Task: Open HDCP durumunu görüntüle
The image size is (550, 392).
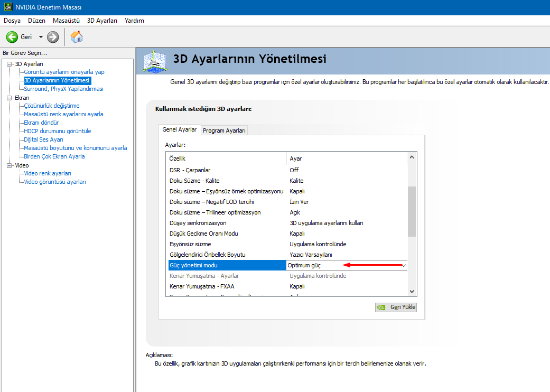Action: click(x=58, y=131)
